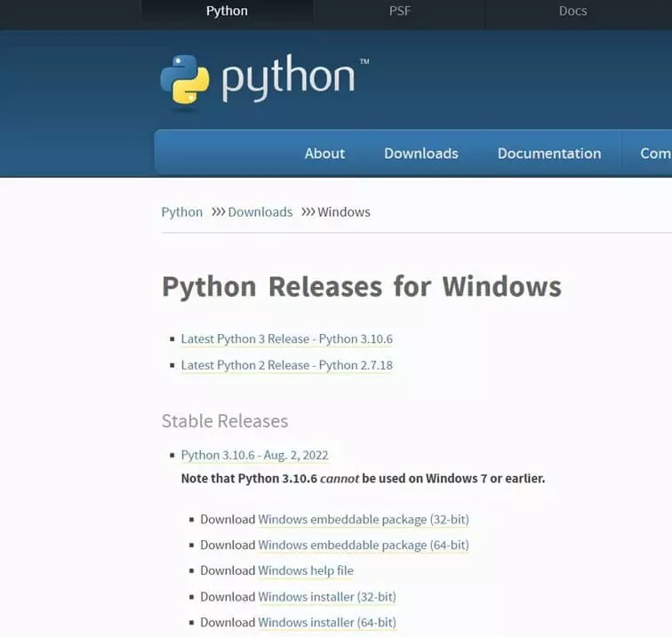Open the Docs top tab
672x637 pixels.
click(x=572, y=11)
